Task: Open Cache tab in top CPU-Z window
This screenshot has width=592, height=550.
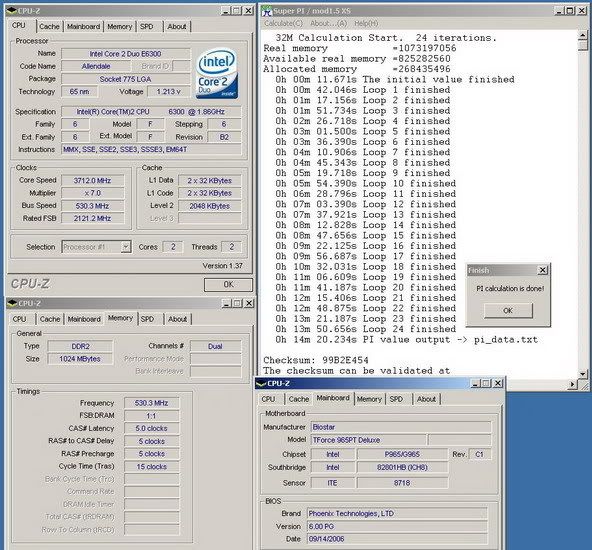Action: (49, 26)
